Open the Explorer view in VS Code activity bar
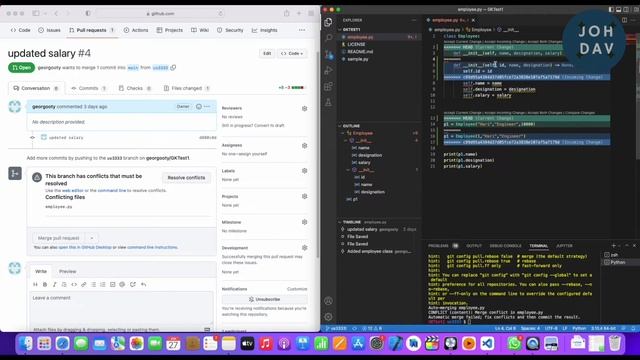The width and height of the screenshot is (640, 360). click(328, 22)
